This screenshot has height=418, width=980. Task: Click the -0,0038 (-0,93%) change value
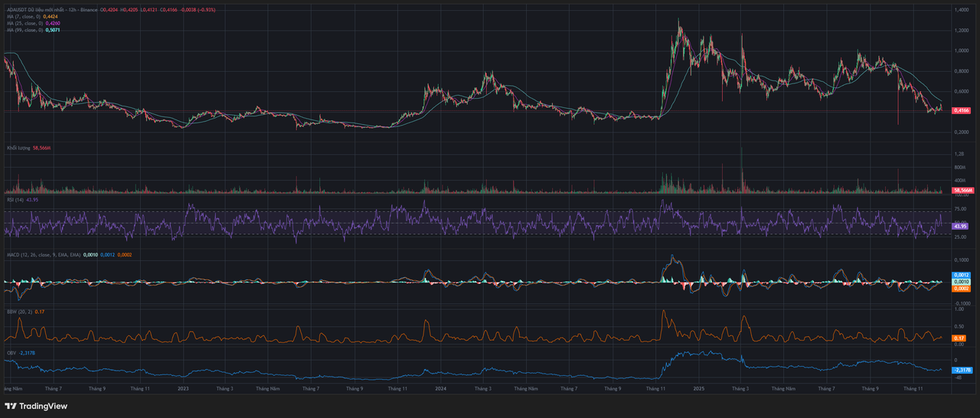point(198,10)
